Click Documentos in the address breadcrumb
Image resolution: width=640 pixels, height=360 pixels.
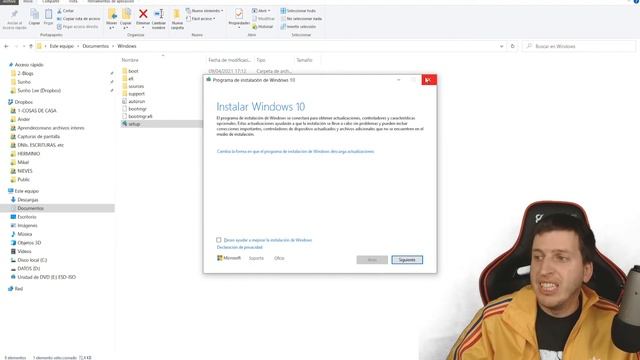[x=96, y=46]
